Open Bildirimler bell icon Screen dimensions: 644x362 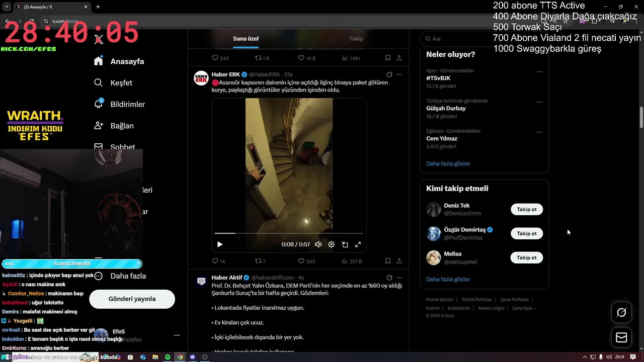(x=99, y=104)
